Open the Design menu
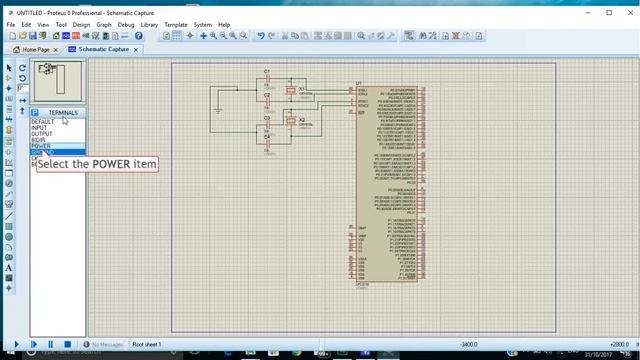The image size is (640, 360). click(81, 24)
